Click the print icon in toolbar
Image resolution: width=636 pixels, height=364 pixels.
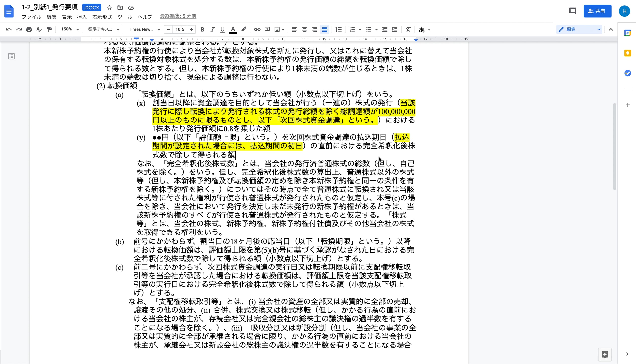pos(29,29)
